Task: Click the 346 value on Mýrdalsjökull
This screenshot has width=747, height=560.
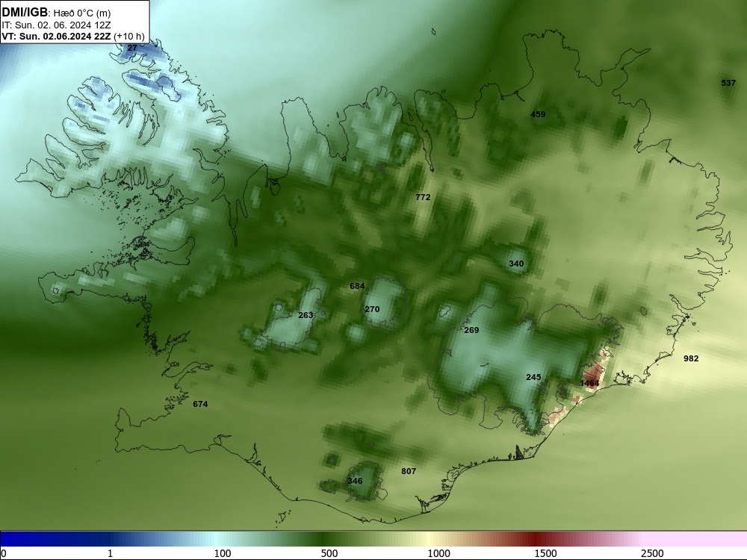Action: pos(355,481)
